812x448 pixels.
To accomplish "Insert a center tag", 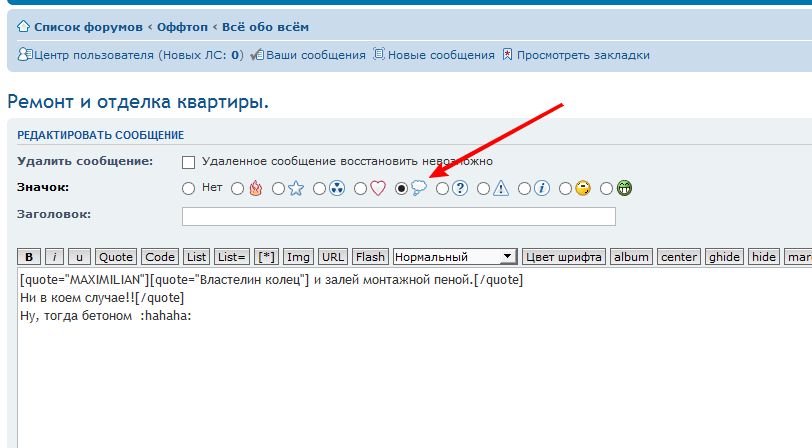I will pyautogui.click(x=679, y=257).
